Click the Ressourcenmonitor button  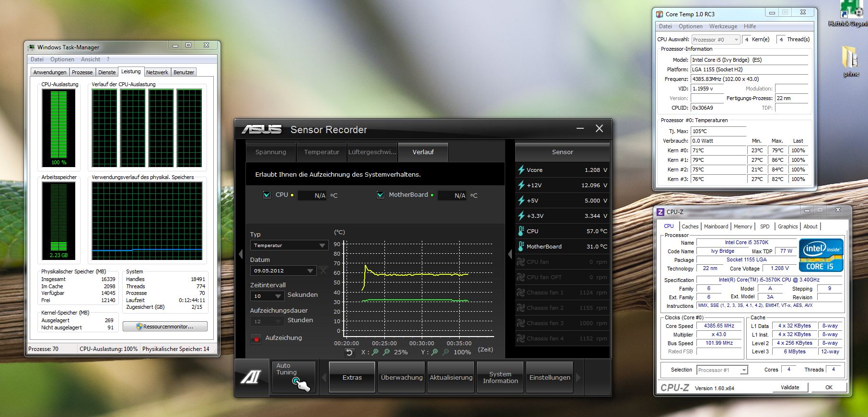(x=165, y=327)
